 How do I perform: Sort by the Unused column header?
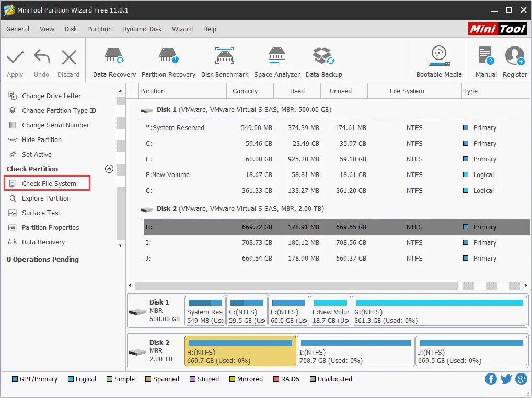click(344, 91)
